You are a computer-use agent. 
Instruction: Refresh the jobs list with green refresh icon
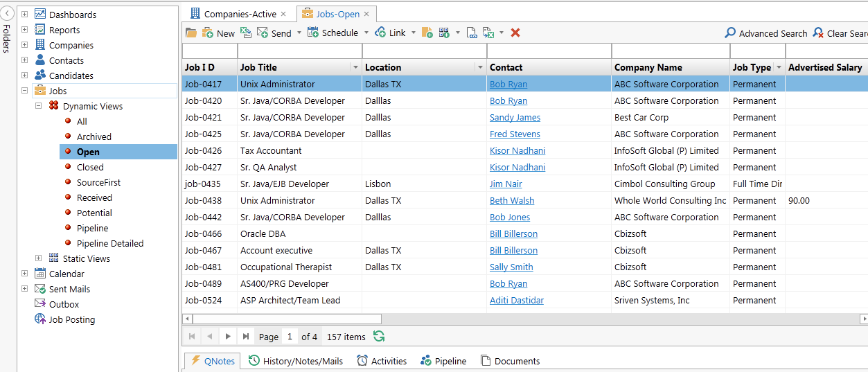click(379, 336)
